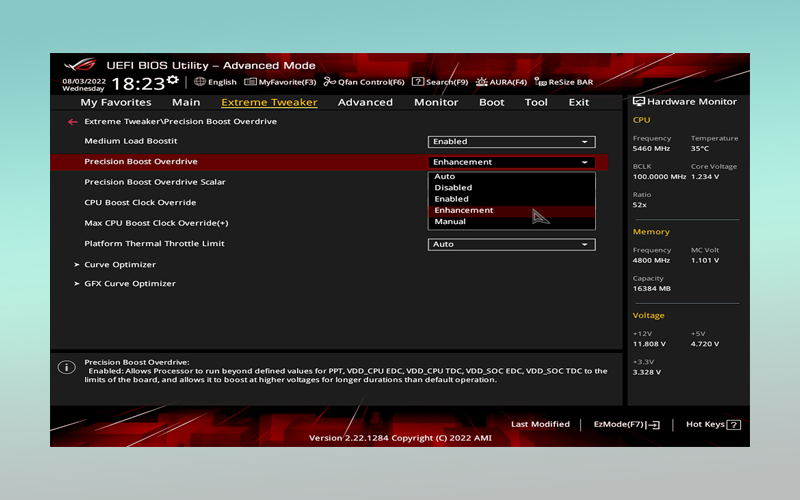The width and height of the screenshot is (800, 500).
Task: Click the back arrow beside Extreme Tweaker path
Action: 72,122
